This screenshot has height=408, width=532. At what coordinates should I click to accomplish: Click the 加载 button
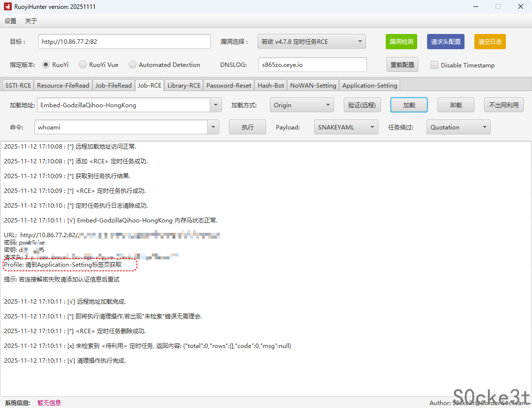click(x=409, y=105)
